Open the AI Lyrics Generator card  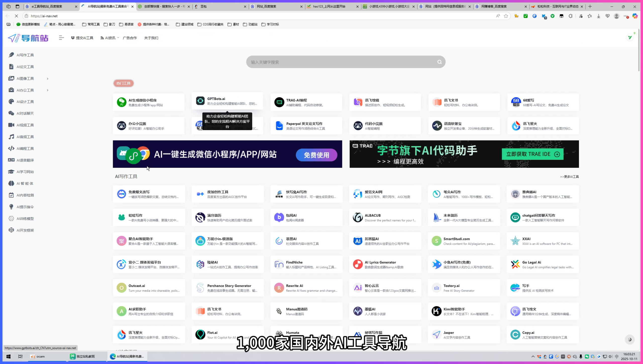385,264
